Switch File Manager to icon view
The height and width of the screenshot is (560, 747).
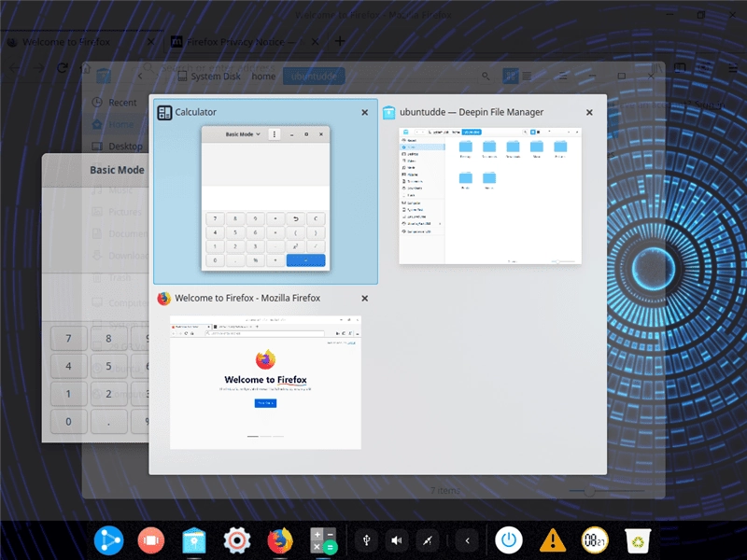[x=510, y=76]
